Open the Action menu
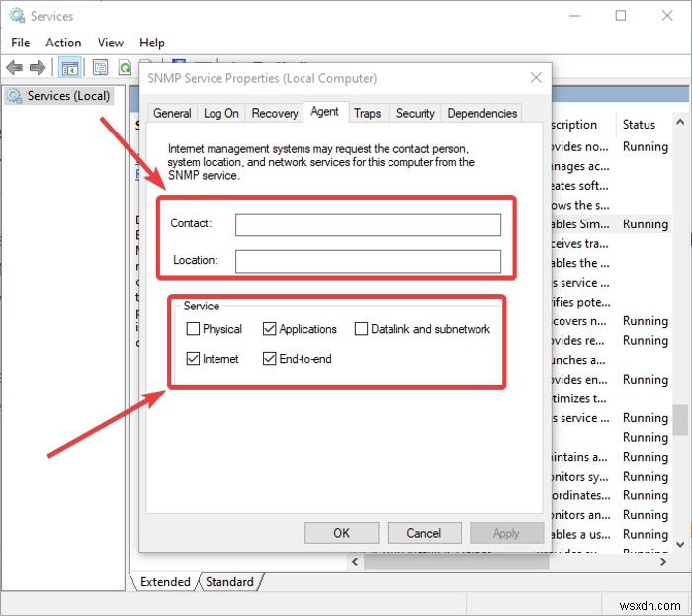This screenshot has height=616, width=692. [63, 43]
